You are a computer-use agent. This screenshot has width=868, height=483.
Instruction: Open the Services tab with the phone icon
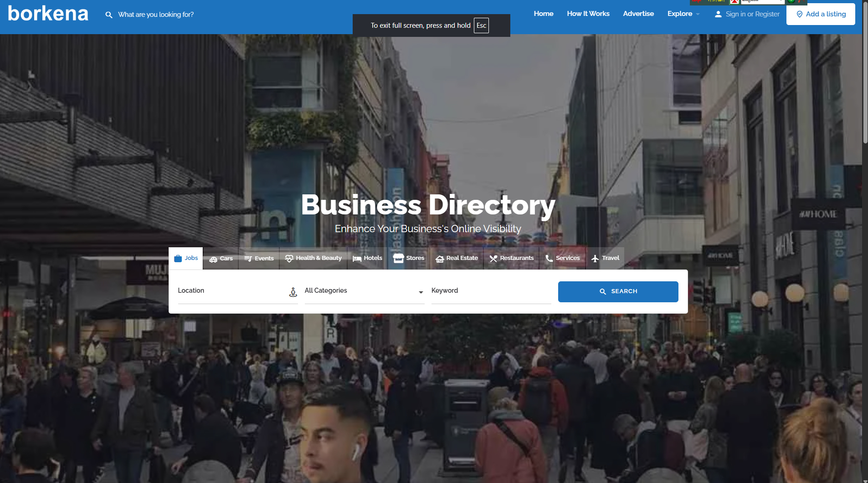coord(562,258)
